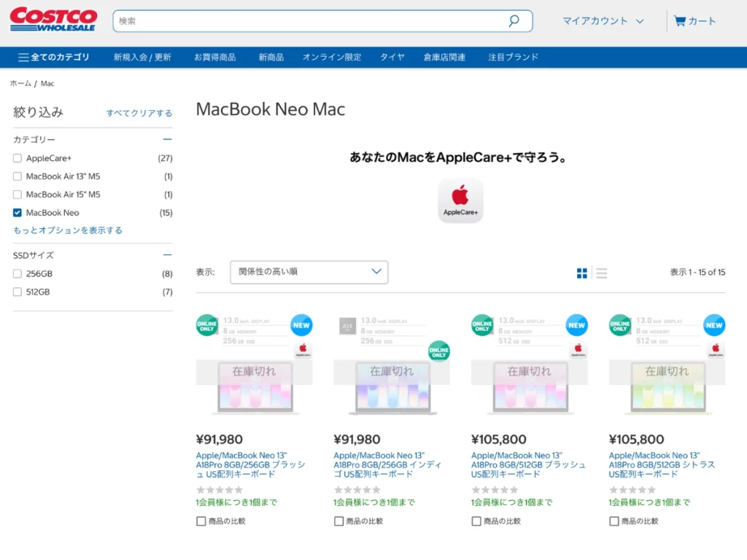The height and width of the screenshot is (560, 747).
Task: Click NEW badge on the ブラッシュ 512GB card
Action: [576, 325]
